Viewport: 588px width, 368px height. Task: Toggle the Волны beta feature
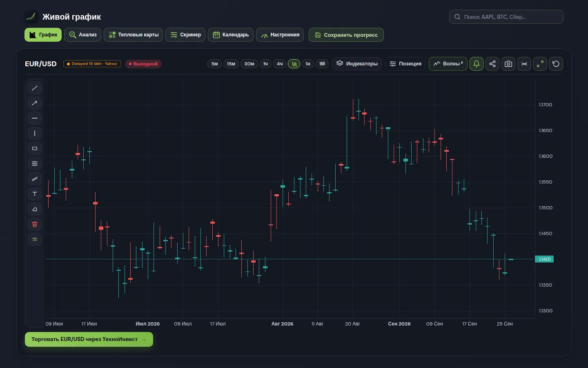point(448,64)
